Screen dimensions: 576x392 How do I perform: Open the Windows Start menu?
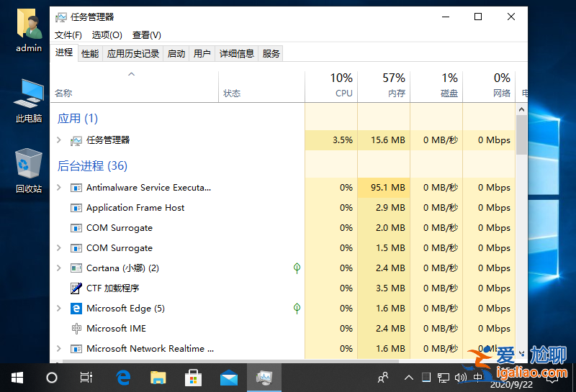[x=17, y=378]
